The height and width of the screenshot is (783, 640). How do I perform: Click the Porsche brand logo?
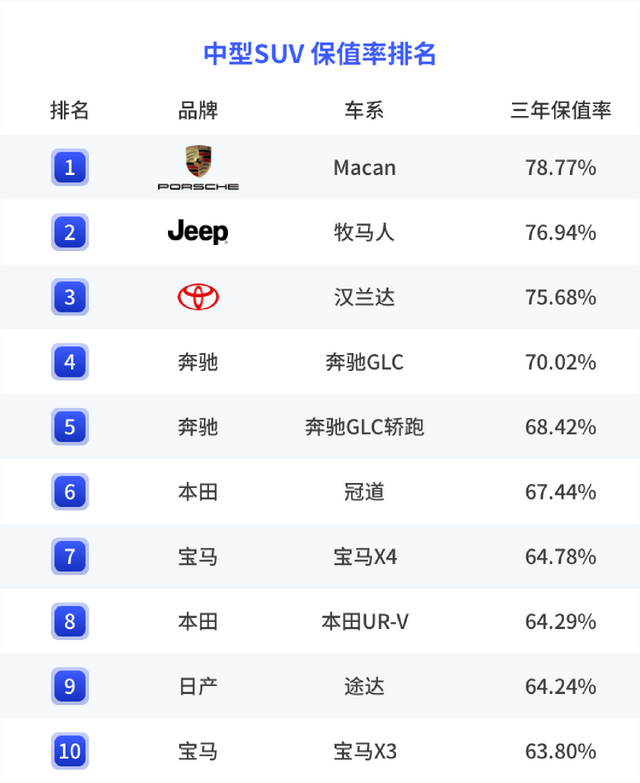coord(198,167)
